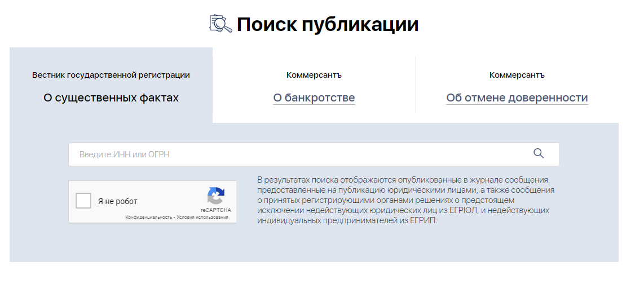Click the "Я не робот" label text
The width and height of the screenshot is (644, 301).
[117, 201]
